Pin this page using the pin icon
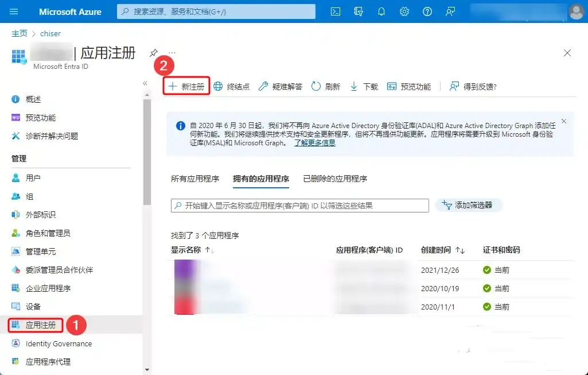The height and width of the screenshot is (375, 588). (154, 53)
